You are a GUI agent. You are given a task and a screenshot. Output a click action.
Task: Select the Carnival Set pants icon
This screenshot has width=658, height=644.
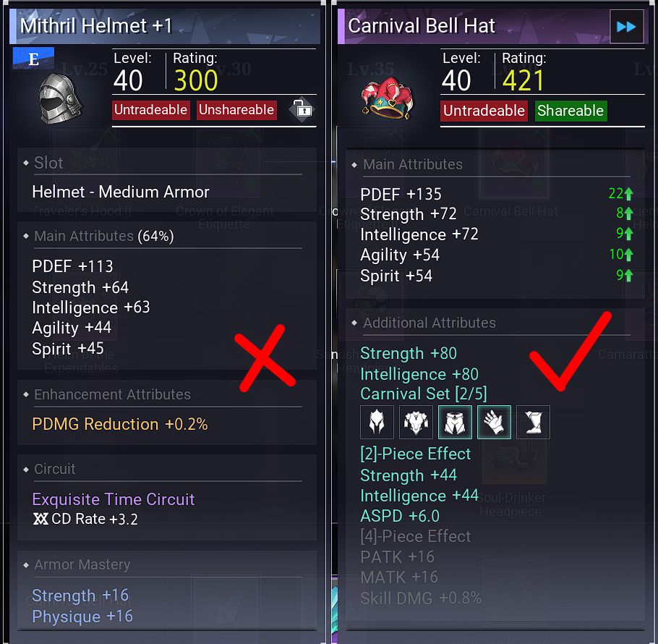coord(455,422)
